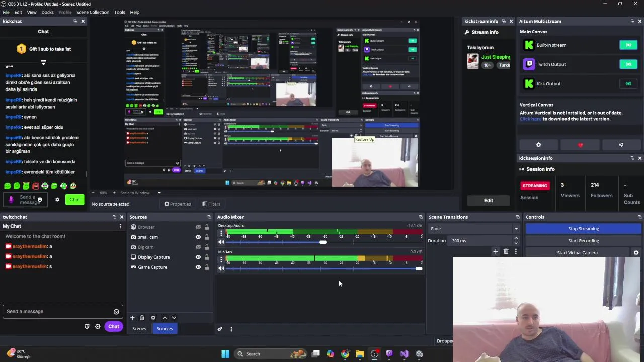Adjust the Desktop Audio volume slider
This screenshot has height=362, width=644.
(323, 242)
